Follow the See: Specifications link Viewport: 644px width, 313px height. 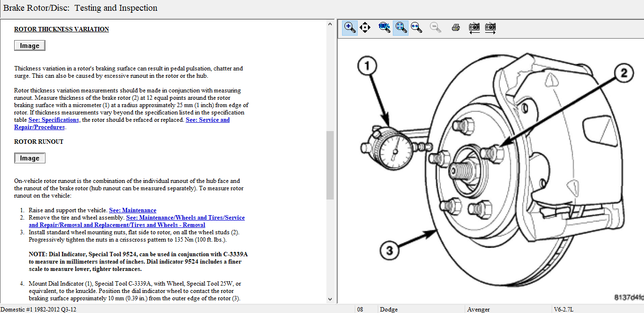[54, 120]
